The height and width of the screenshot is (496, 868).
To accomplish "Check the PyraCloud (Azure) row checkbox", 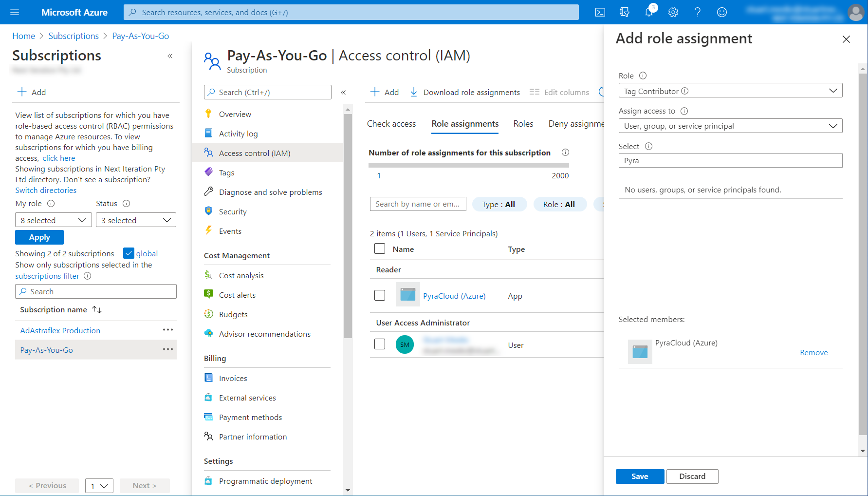I will pyautogui.click(x=380, y=295).
